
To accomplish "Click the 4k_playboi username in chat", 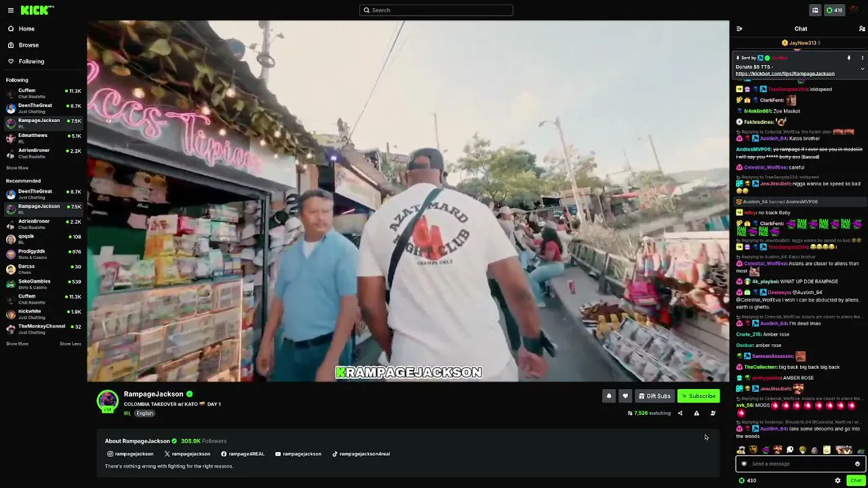I will pos(765,281).
